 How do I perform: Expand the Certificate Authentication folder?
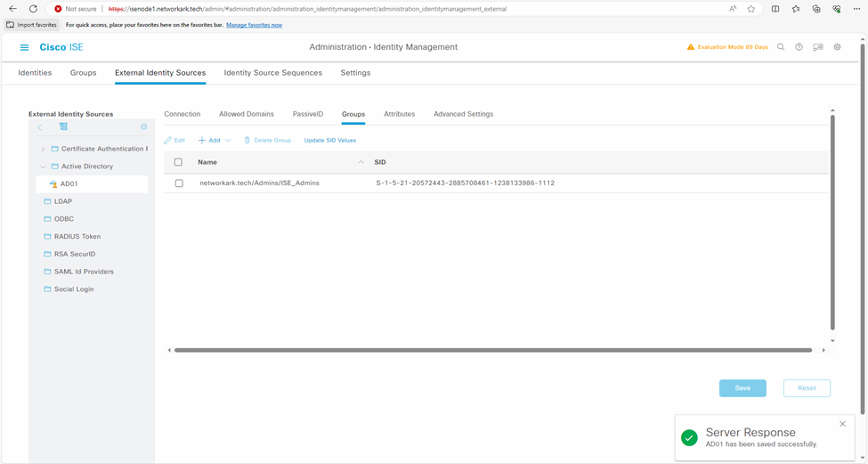[x=43, y=149]
